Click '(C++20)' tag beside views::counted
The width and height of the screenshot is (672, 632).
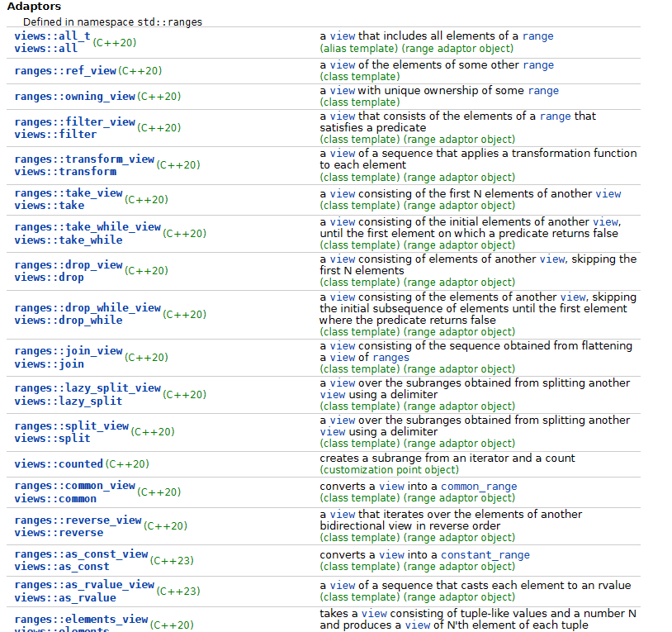[x=127, y=464]
